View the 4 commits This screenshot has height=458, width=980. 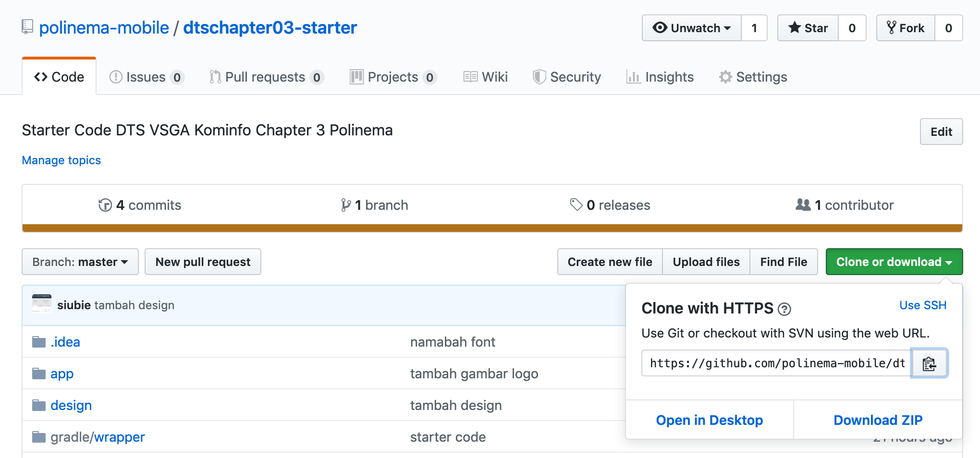(x=140, y=205)
